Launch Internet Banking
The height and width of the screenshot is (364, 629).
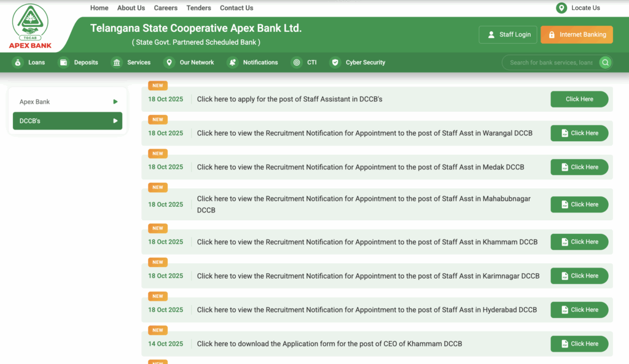[x=576, y=34]
